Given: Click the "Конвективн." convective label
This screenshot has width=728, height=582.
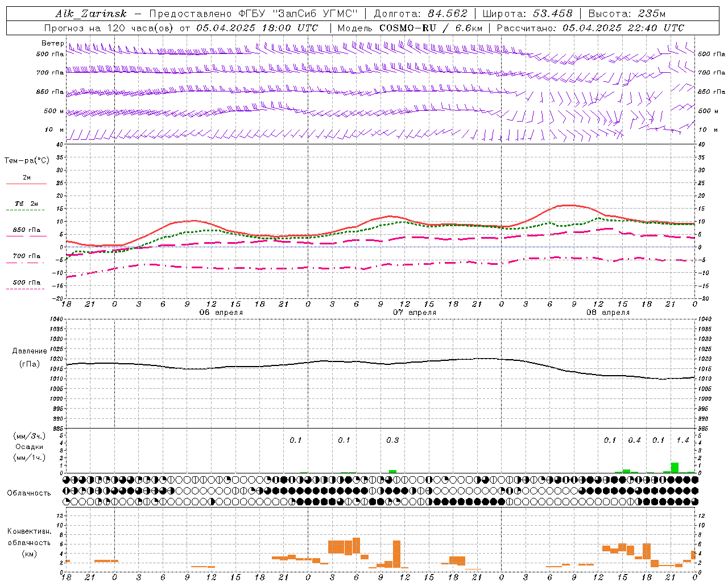Looking at the screenshot, I should (29, 531).
